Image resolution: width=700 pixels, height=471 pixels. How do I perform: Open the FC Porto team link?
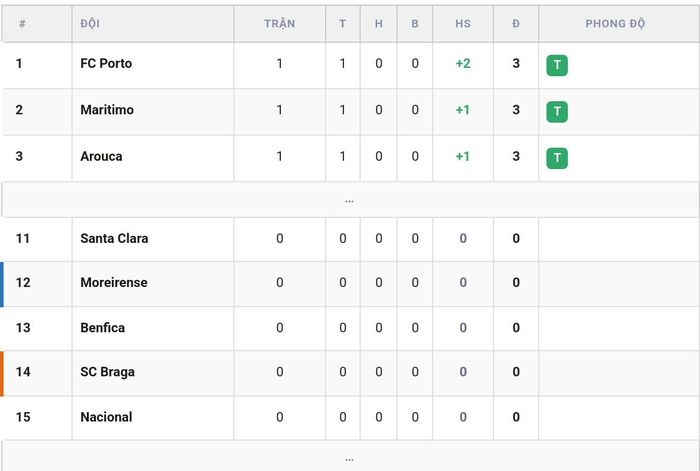tap(106, 63)
